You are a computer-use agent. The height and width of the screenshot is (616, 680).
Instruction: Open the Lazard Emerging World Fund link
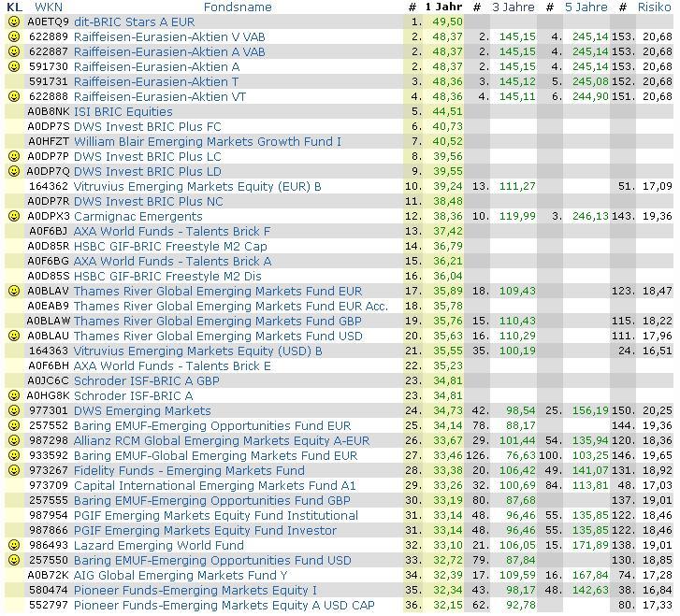point(159,545)
